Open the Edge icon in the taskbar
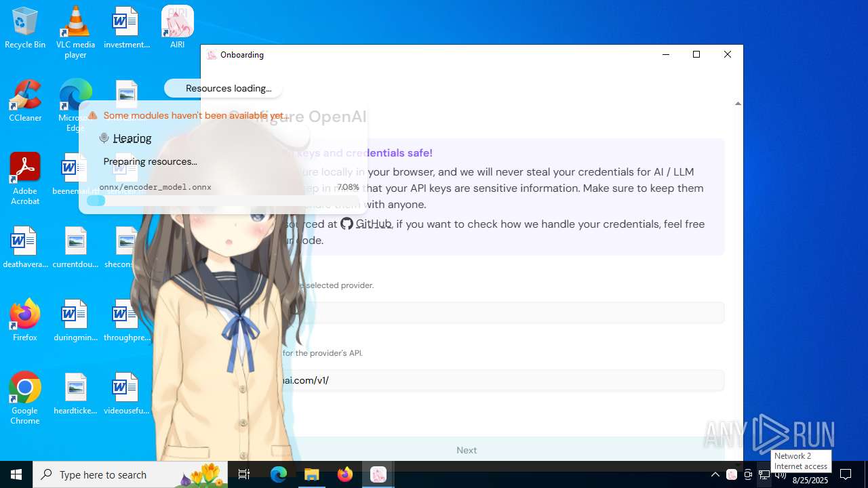868x488 pixels. [279, 474]
